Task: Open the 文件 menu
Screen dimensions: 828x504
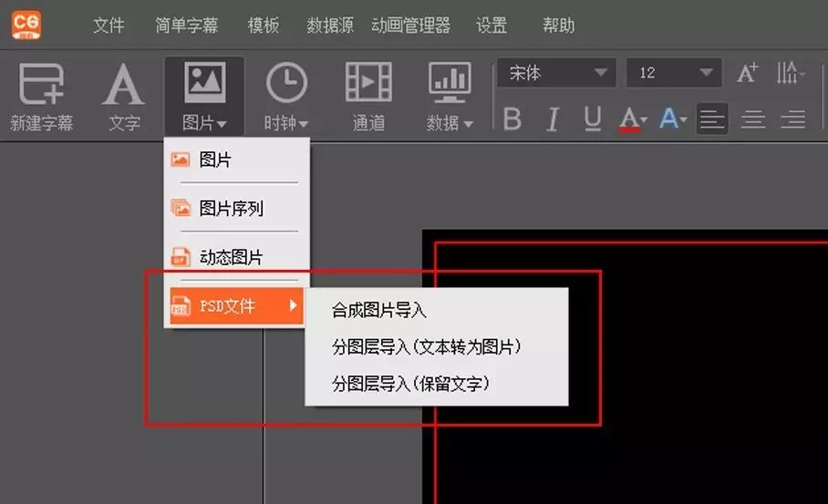Action: click(x=109, y=25)
